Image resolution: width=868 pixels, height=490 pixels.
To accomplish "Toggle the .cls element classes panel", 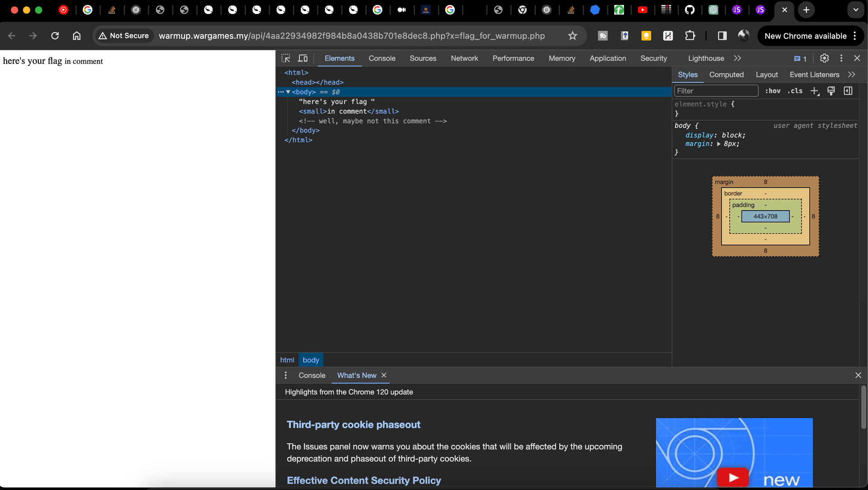I will 795,91.
